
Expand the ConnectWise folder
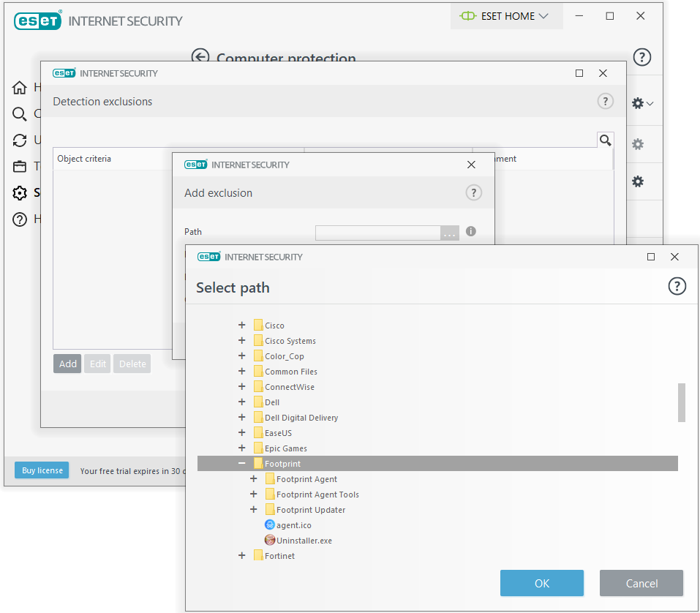click(x=242, y=387)
